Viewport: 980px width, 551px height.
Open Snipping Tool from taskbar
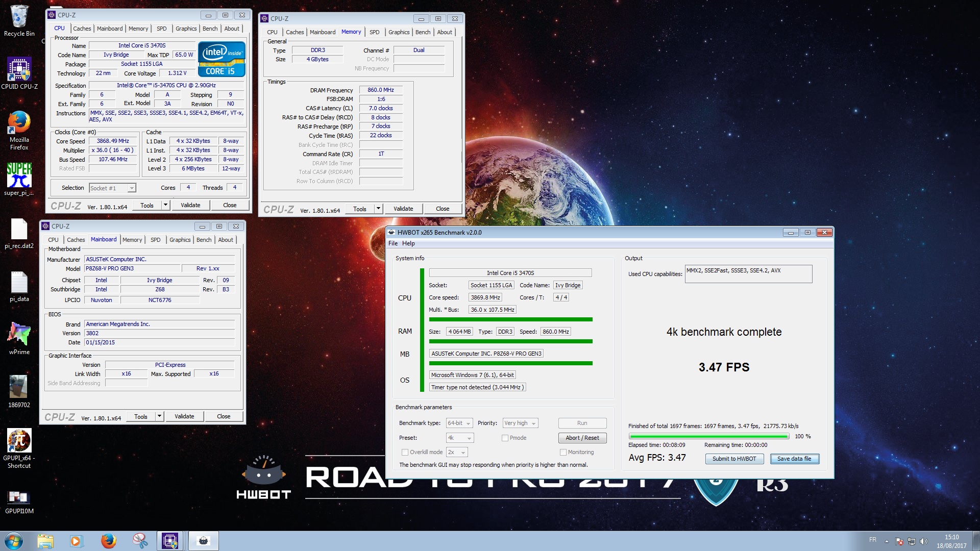click(x=140, y=541)
